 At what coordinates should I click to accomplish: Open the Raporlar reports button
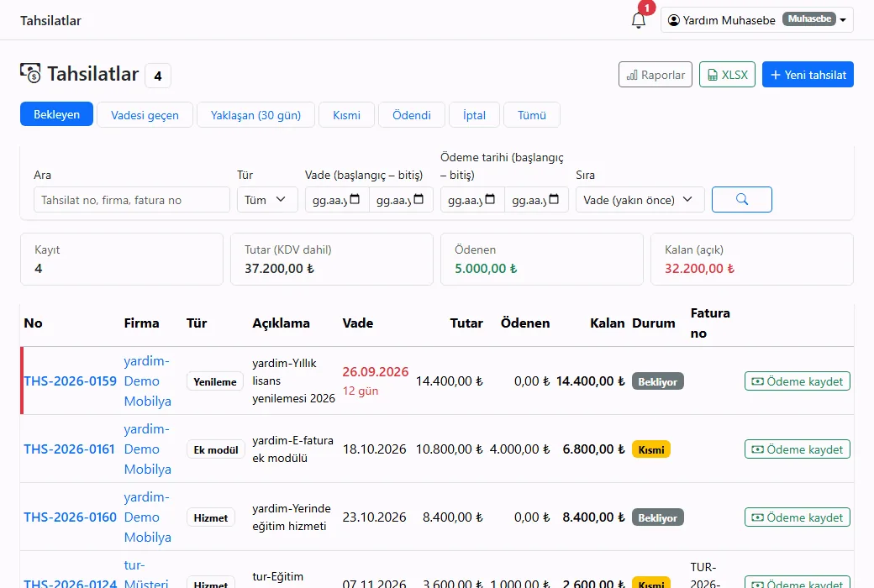point(655,75)
